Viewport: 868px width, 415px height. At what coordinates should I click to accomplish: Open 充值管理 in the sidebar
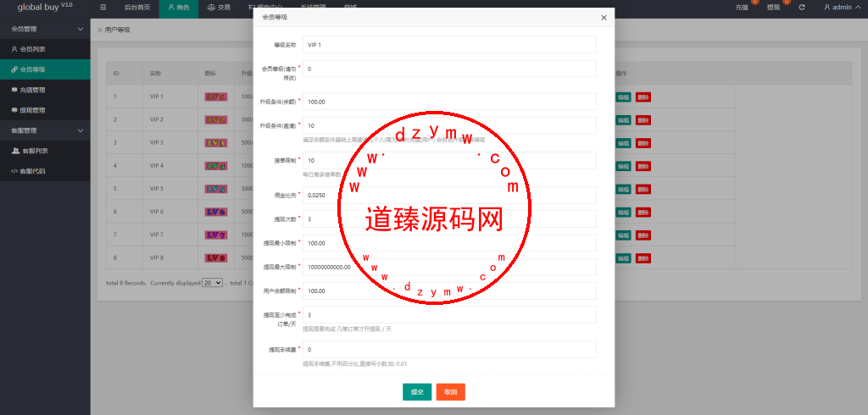pos(45,90)
